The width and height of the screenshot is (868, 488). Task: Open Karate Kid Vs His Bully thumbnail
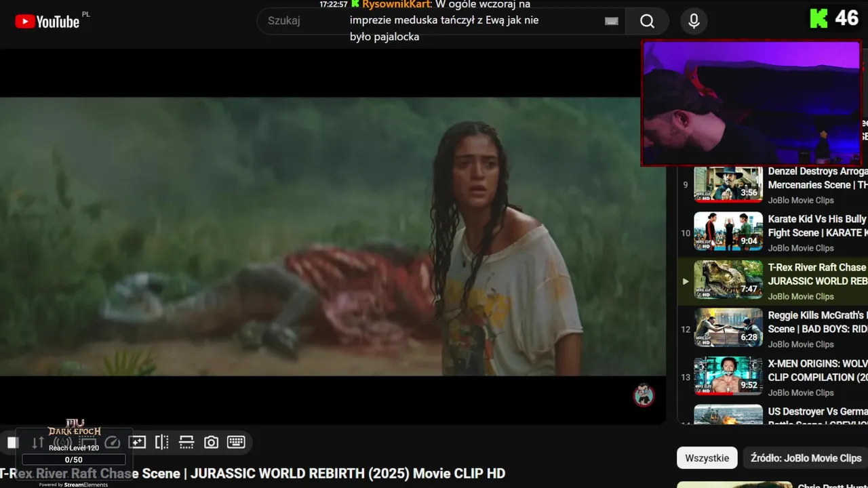click(728, 232)
